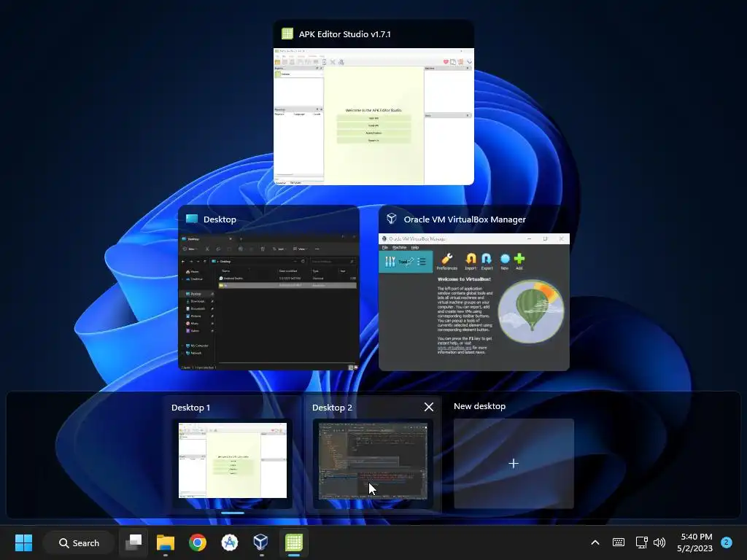747x560 pixels.
Task: Open the Windows Start menu
Action: coord(24,542)
